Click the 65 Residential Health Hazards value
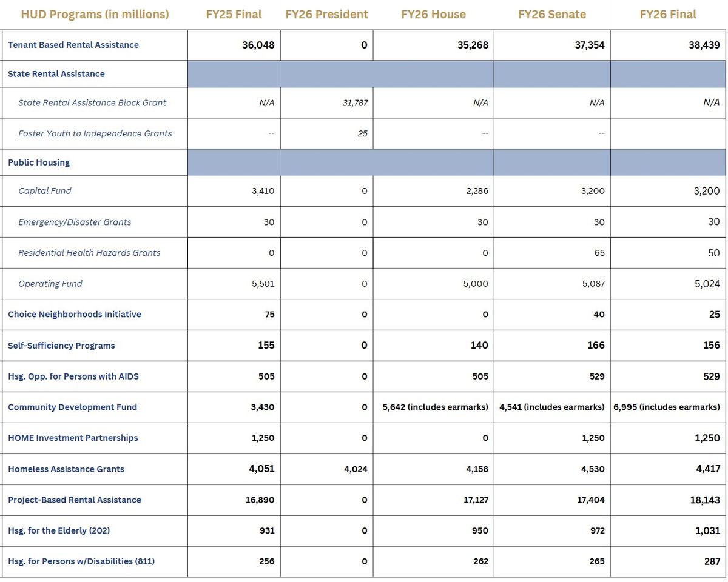Image resolution: width=728 pixels, height=582 pixels. (599, 253)
